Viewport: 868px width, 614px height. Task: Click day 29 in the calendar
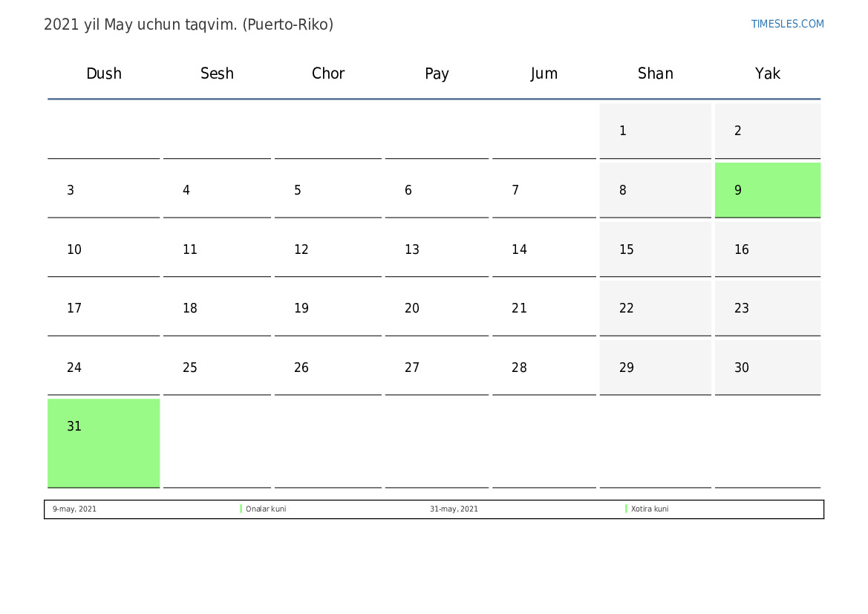click(x=656, y=368)
